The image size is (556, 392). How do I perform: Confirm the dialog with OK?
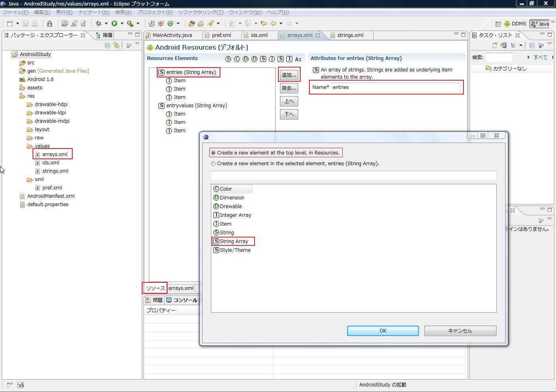383,331
